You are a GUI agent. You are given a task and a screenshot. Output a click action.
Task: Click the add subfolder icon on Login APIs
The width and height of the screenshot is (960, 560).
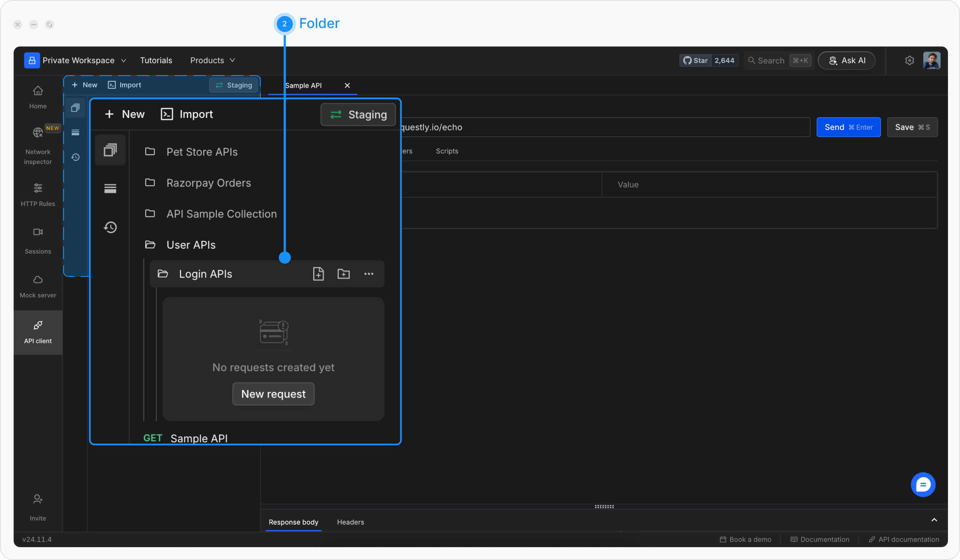pos(344,274)
